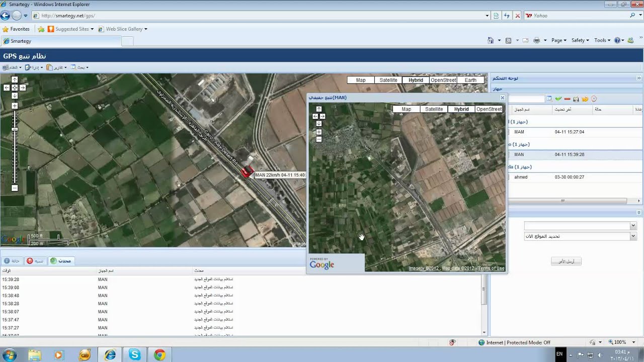The height and width of the screenshot is (362, 644).
Task: Click main map zoom slider handle
Action: [x=15, y=129]
